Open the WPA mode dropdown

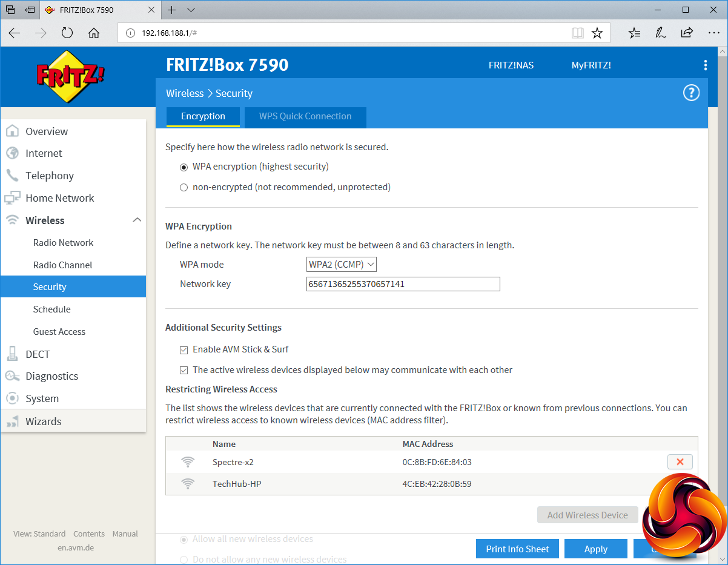pos(342,264)
